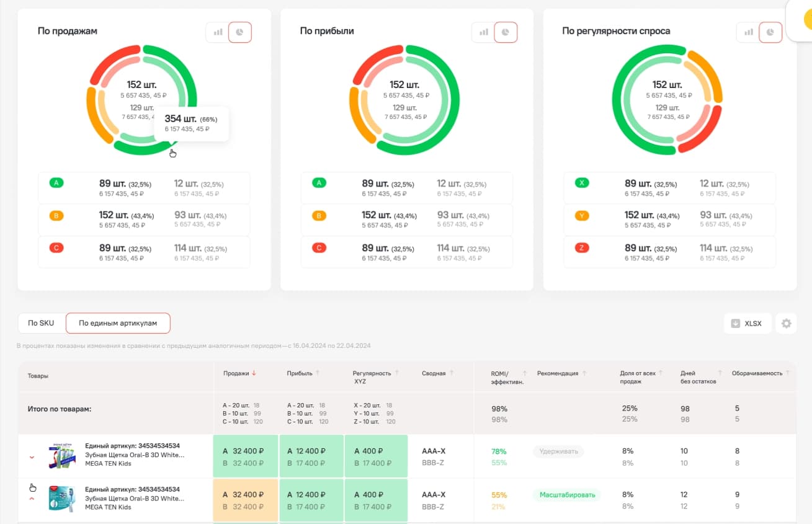Select pie chart view in "По прибыли" card

pos(506,32)
